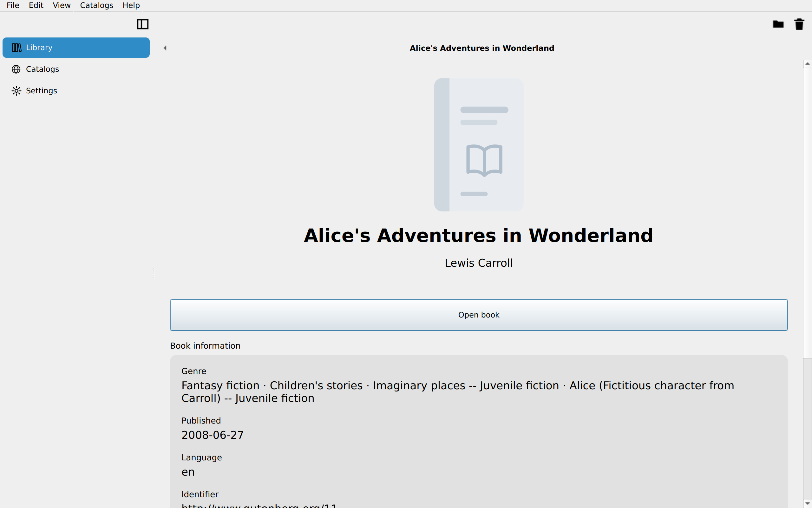The image size is (812, 508).
Task: Click the language value en
Action: click(188, 472)
